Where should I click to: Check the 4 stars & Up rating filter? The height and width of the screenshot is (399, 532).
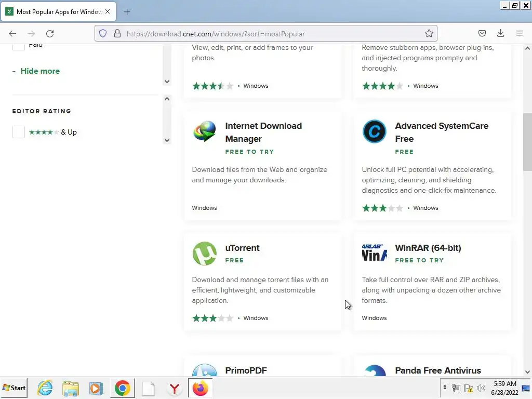point(19,132)
